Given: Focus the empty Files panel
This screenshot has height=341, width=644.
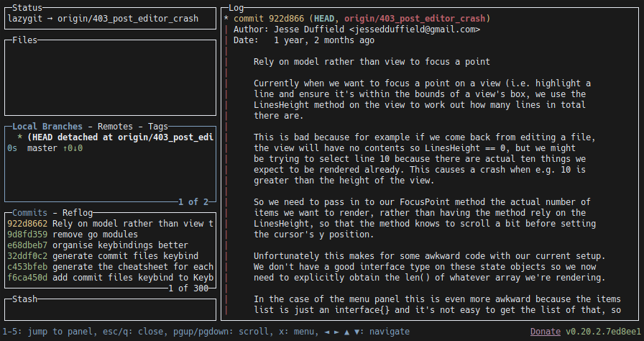Looking at the screenshot, I should click(x=110, y=78).
